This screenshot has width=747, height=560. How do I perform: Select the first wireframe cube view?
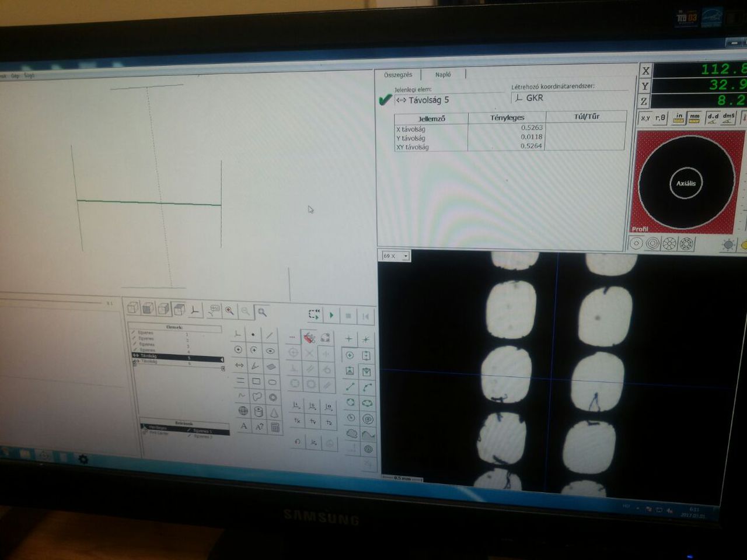coord(133,307)
